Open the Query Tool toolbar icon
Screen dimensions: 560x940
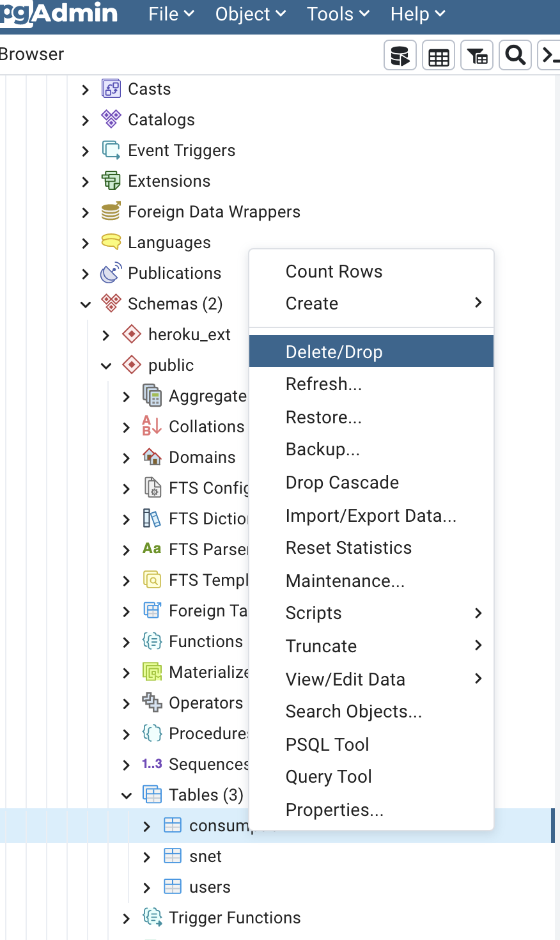tap(400, 56)
